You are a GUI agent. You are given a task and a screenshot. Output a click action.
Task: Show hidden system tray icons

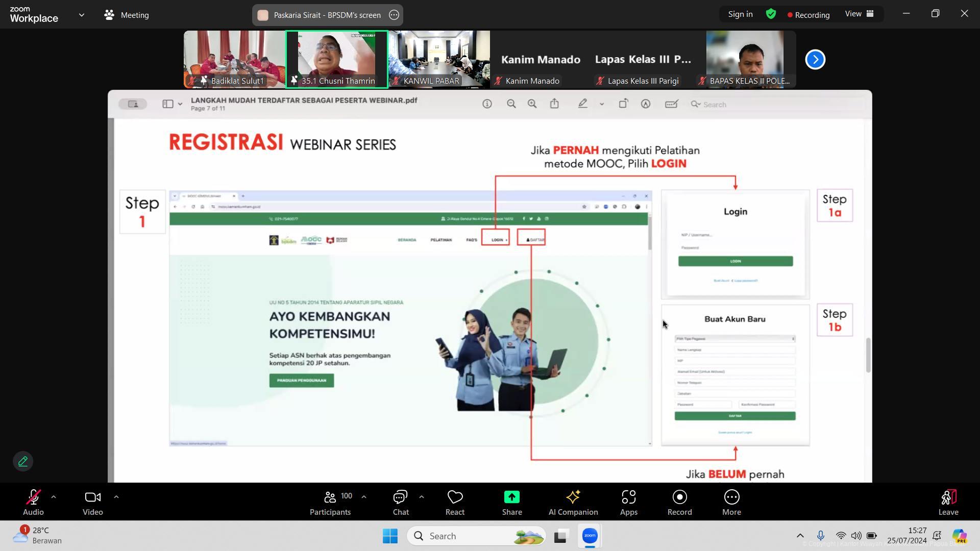pyautogui.click(x=800, y=536)
